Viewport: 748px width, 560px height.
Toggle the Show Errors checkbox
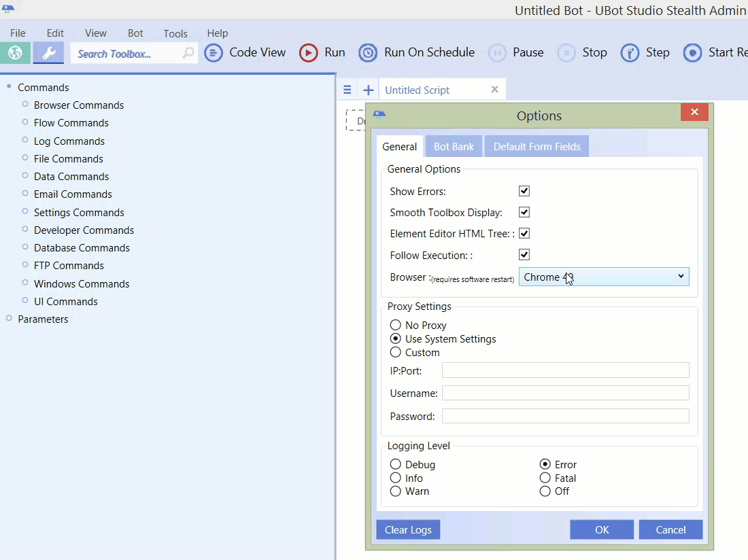524,191
